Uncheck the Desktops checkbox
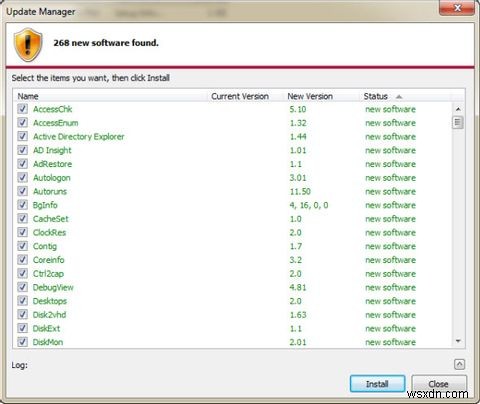This screenshot has width=480, height=404. (x=22, y=301)
